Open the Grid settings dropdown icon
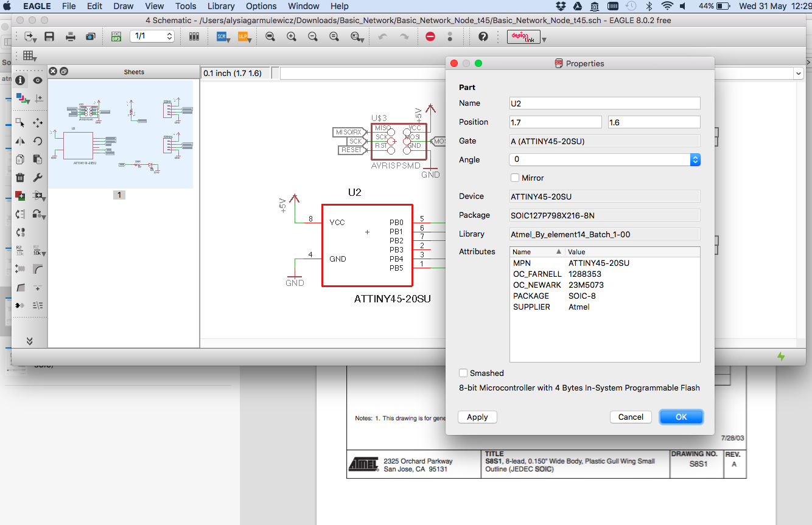 (x=29, y=56)
